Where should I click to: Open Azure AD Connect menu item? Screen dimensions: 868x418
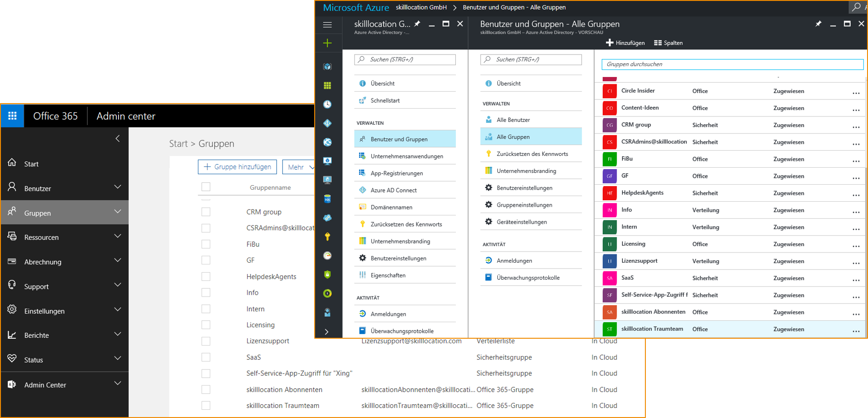405,190
